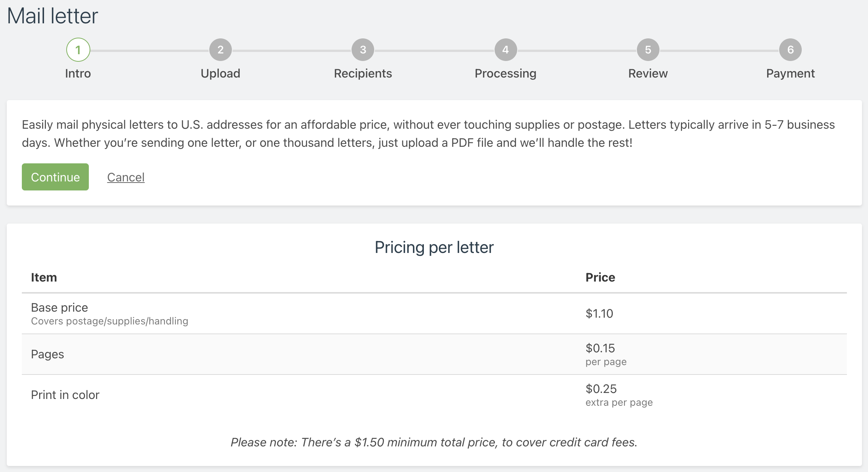Click the green circled 1 icon
The height and width of the screenshot is (472, 868).
[x=78, y=49]
